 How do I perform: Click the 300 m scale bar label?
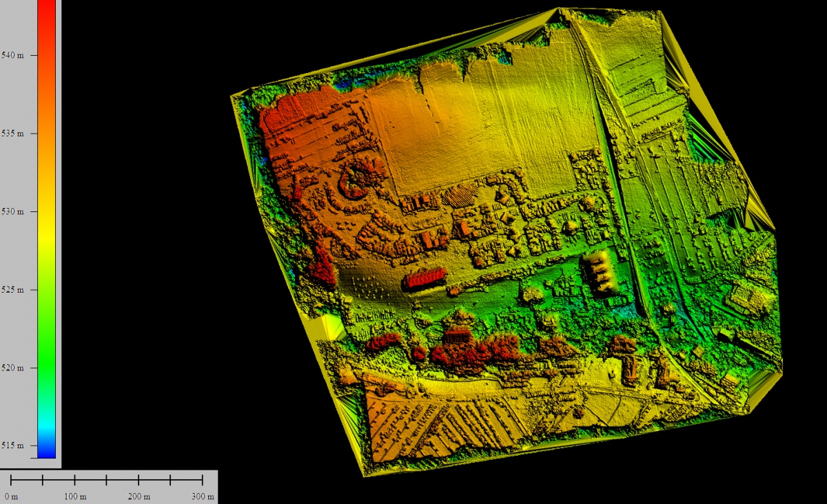203,496
